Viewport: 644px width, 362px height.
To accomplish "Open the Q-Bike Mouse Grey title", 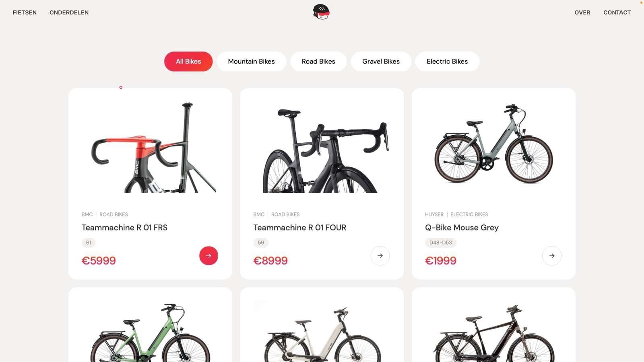I will pos(462,228).
